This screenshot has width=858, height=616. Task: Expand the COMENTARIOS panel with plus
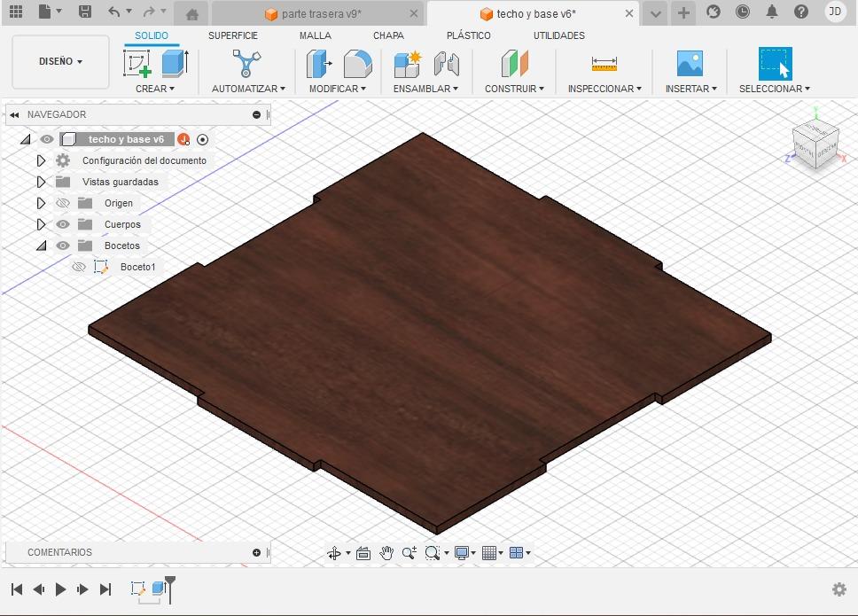[256, 552]
